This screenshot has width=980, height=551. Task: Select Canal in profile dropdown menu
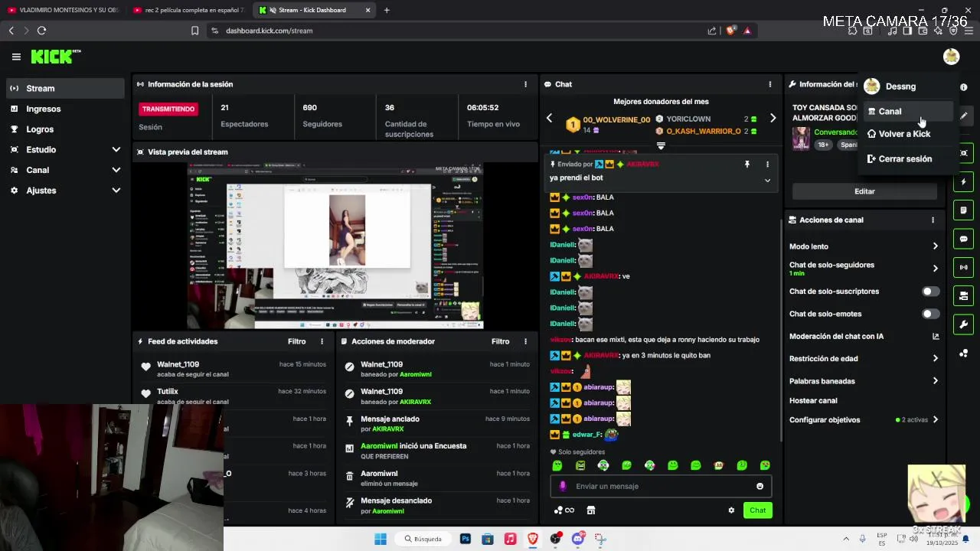(908, 112)
